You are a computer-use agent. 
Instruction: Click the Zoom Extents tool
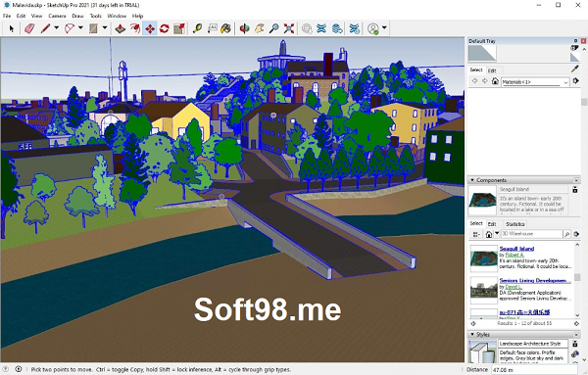click(289, 28)
